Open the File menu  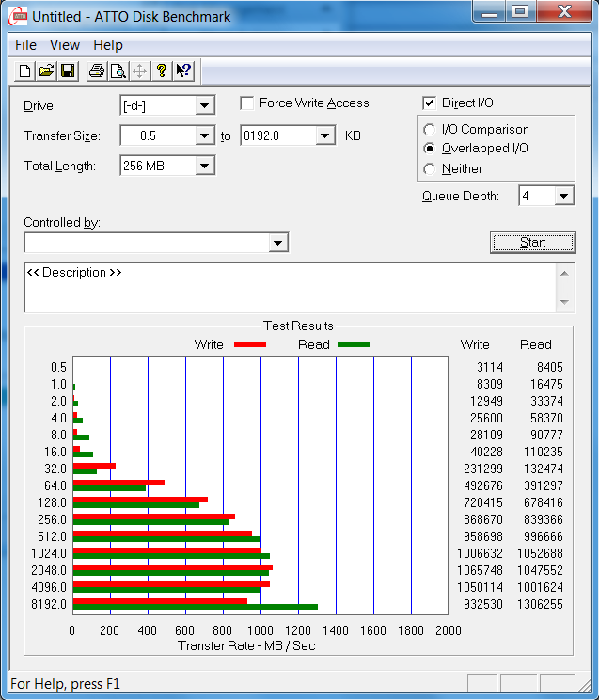[x=25, y=45]
